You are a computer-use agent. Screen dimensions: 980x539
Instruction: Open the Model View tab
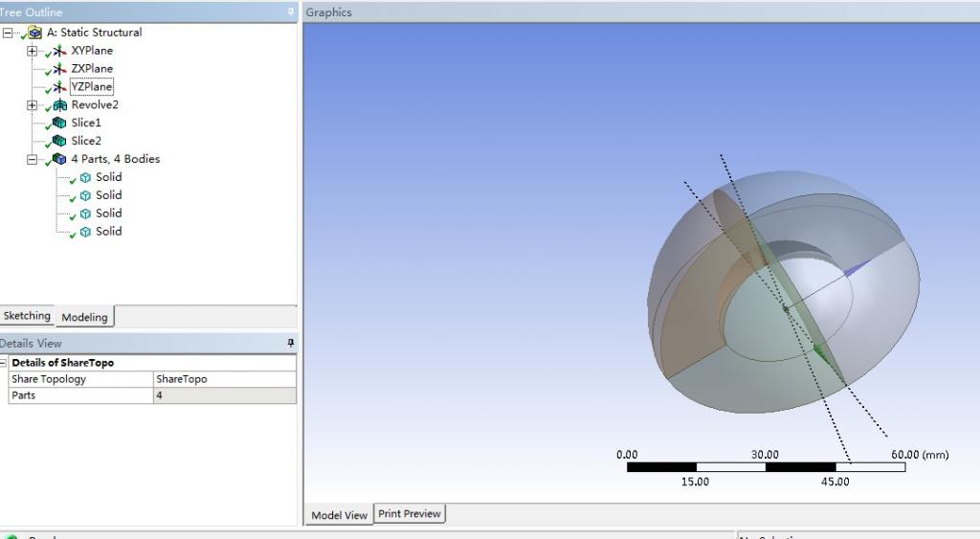(x=340, y=515)
